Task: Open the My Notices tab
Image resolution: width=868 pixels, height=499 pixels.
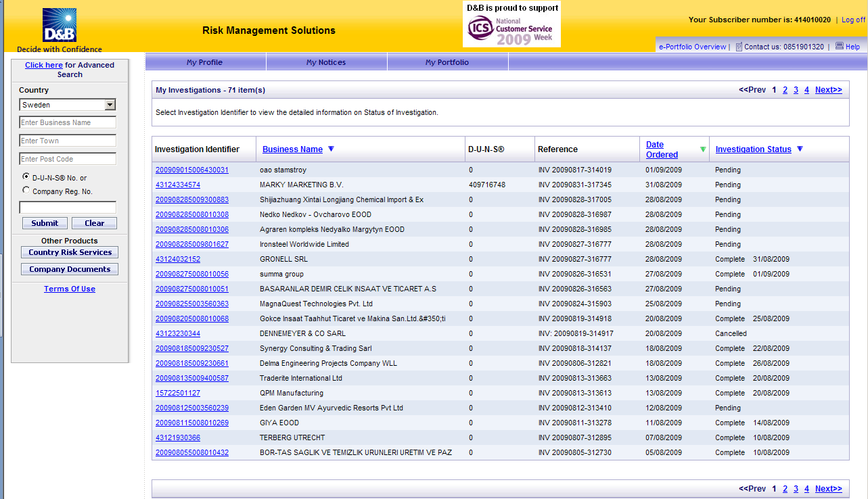Action: (326, 62)
